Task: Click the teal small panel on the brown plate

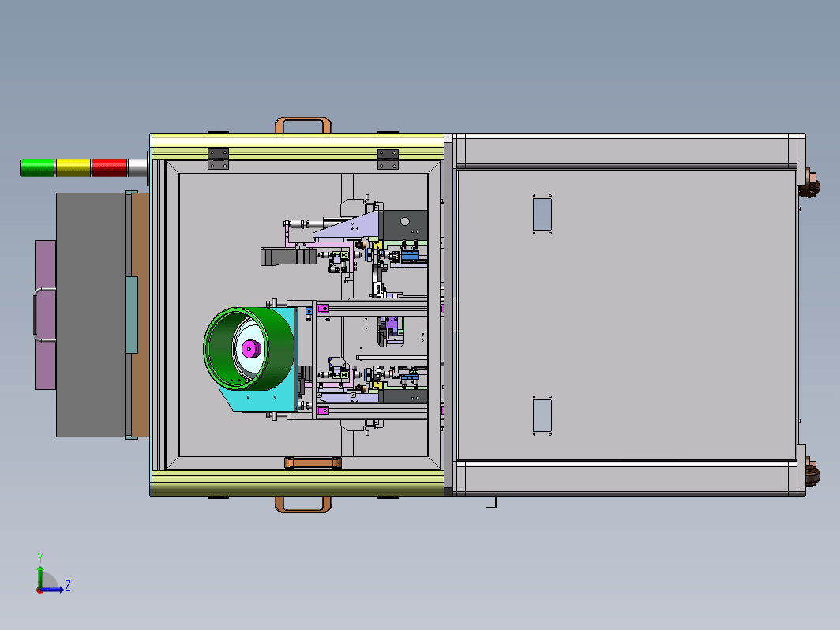Action: (131, 315)
